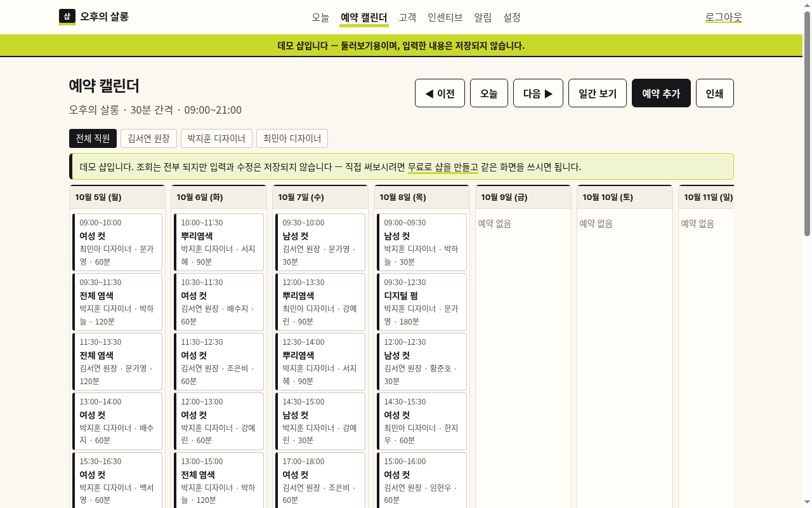
Task: Open Monday 13:00~14:00 여성 컷 booking
Action: click(117, 421)
